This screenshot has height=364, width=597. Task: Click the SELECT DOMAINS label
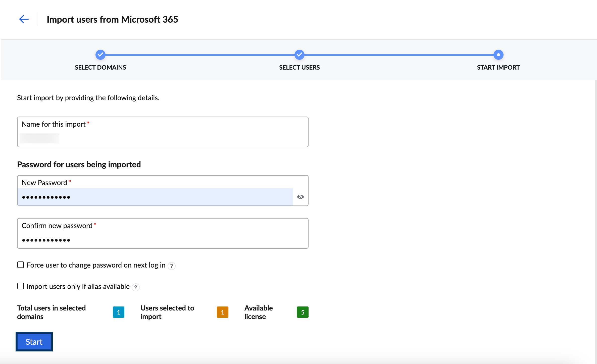coord(101,67)
